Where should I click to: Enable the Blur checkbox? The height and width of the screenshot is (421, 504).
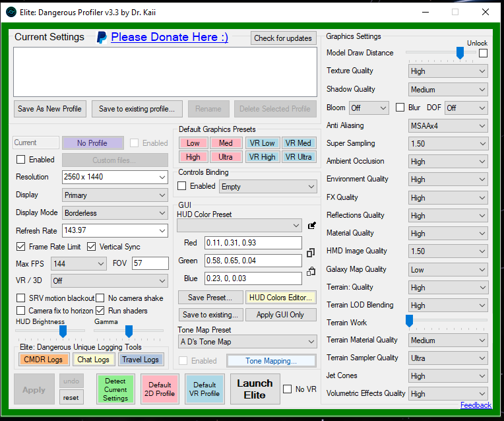400,108
